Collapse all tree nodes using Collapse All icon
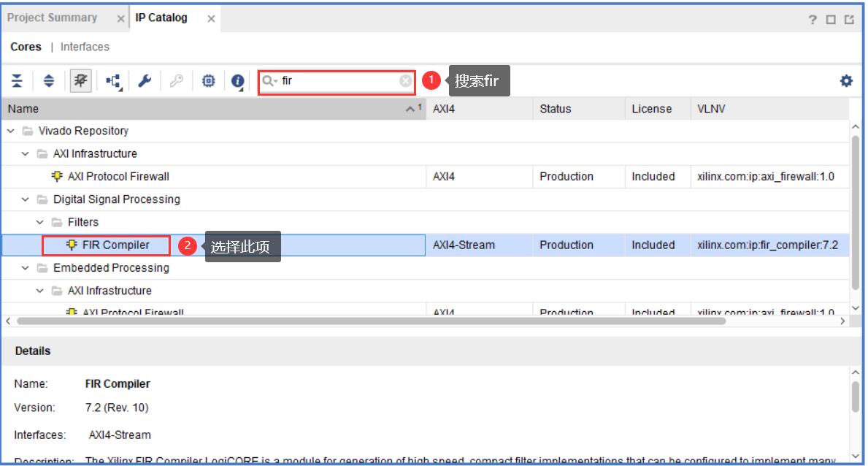The height and width of the screenshot is (466, 868). 15,80
